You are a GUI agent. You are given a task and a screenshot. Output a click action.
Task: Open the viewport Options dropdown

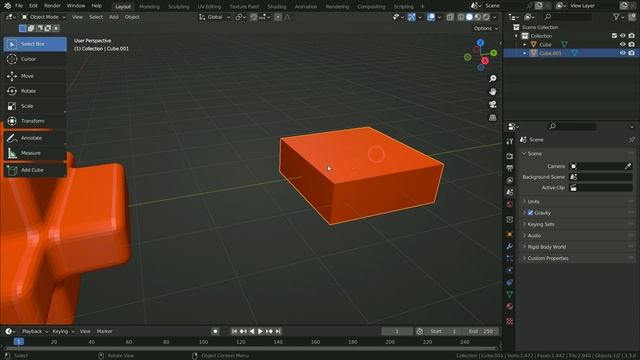pyautogui.click(x=485, y=29)
